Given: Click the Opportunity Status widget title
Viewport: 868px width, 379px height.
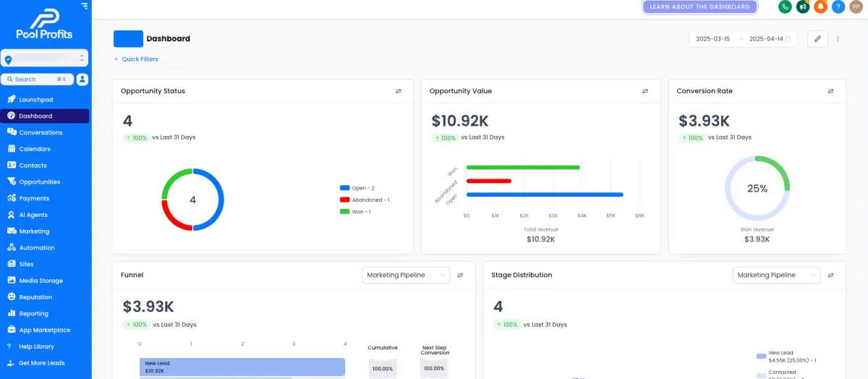Looking at the screenshot, I should coord(153,91).
